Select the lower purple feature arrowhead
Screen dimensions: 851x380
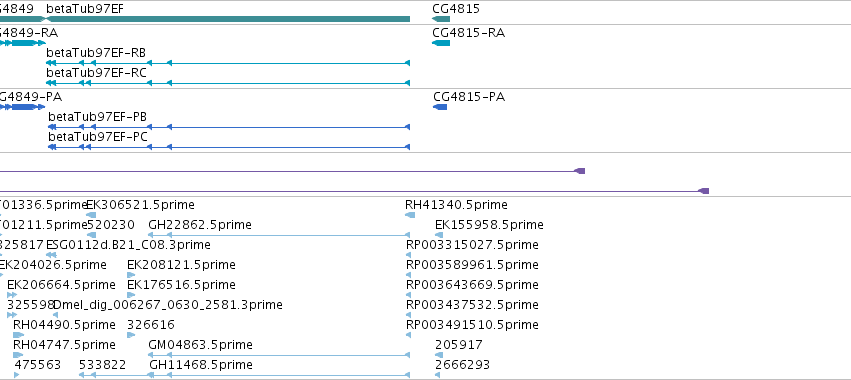tap(703, 191)
